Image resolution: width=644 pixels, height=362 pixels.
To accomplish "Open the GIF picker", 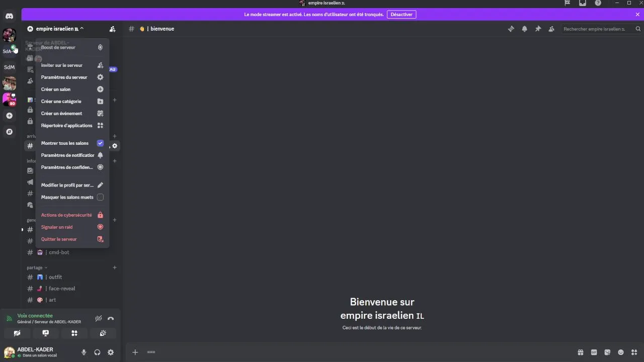I will (594, 352).
